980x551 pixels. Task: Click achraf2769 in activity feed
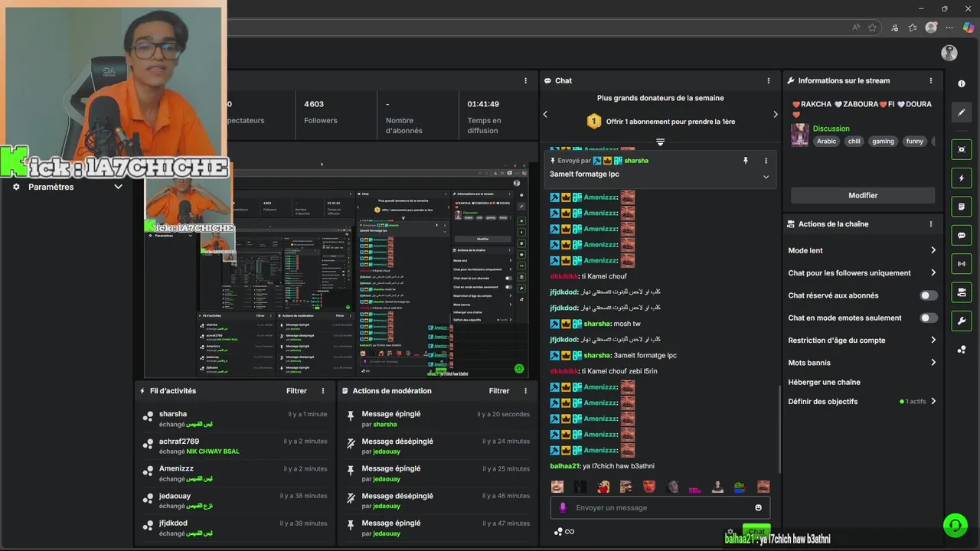[179, 442]
